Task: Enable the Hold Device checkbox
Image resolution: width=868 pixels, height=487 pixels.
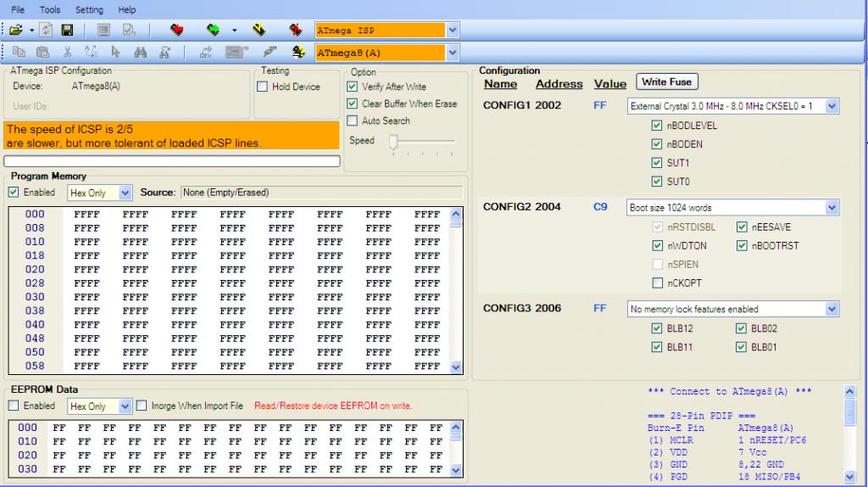Action: coord(263,87)
